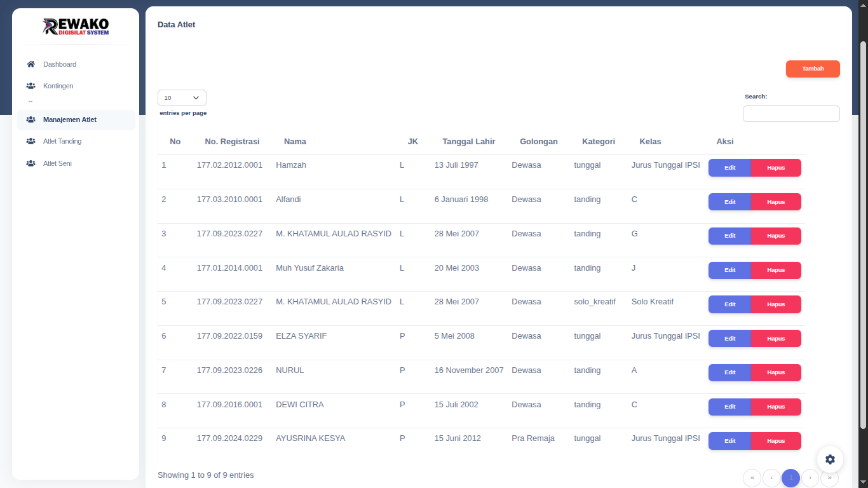Screen dimensions: 868x488
Task: Open the Kontingen menu item
Action: [x=58, y=86]
